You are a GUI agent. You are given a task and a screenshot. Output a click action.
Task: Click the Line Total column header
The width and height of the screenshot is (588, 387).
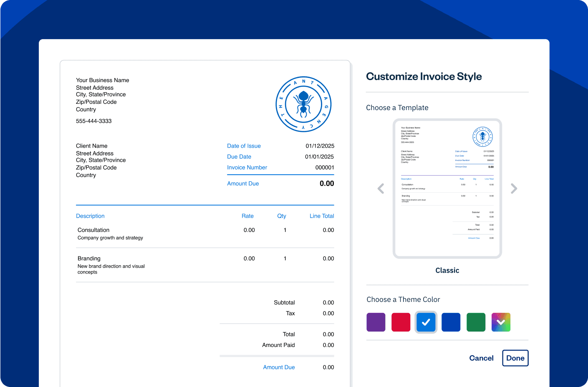(321, 216)
